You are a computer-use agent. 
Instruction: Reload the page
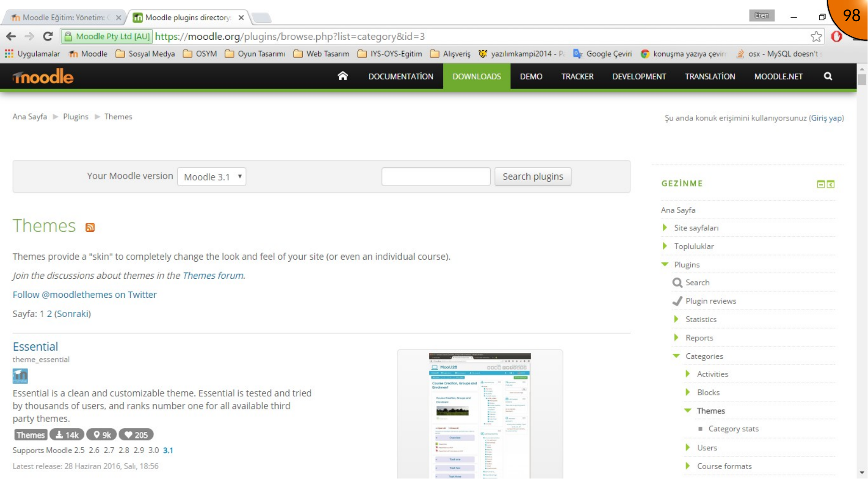pos(47,36)
